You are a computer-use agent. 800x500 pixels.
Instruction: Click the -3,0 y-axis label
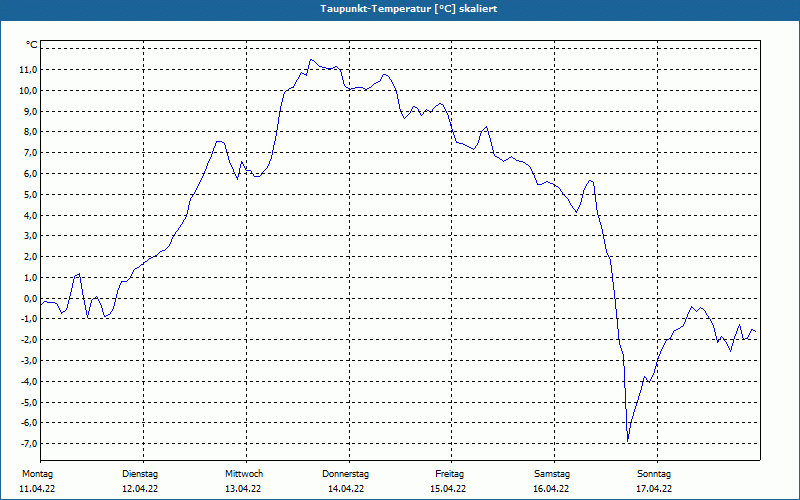(x=29, y=361)
